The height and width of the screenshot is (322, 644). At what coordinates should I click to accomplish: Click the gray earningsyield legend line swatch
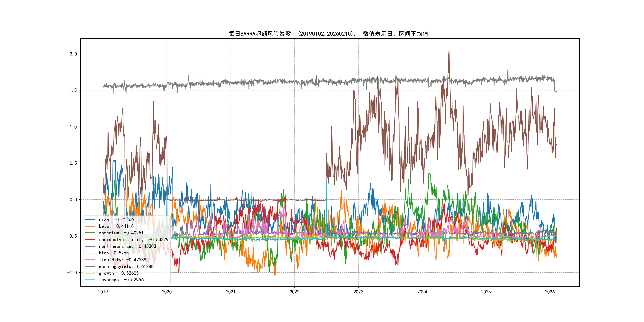(x=90, y=267)
